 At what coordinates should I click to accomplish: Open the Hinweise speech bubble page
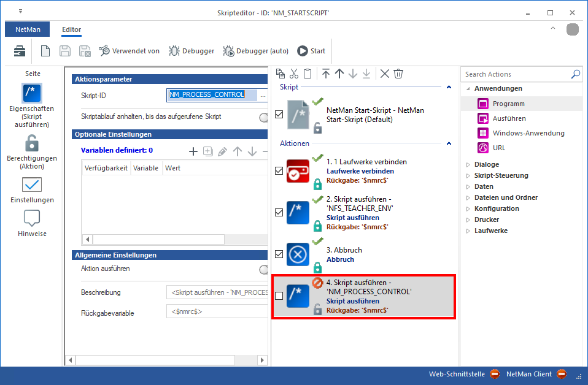[x=31, y=219]
